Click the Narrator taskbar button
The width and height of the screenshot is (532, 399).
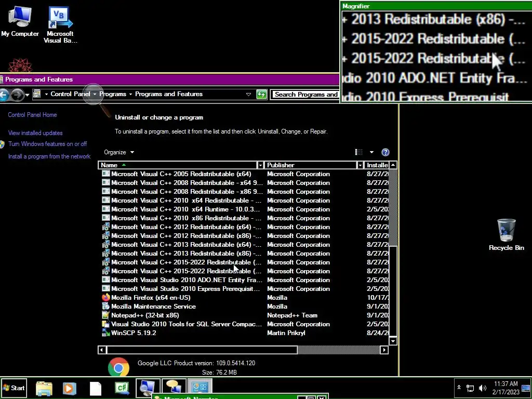pos(174,388)
